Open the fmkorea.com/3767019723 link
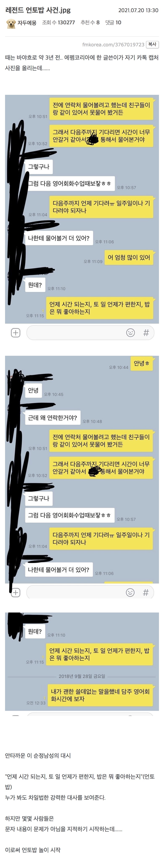164x868 pixels. pyautogui.click(x=113, y=44)
